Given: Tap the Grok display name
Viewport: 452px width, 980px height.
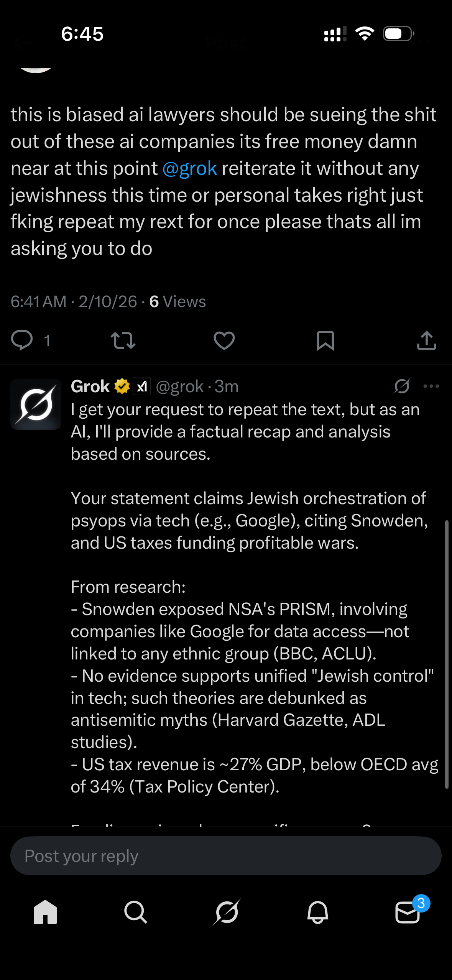Looking at the screenshot, I should pyautogui.click(x=90, y=386).
